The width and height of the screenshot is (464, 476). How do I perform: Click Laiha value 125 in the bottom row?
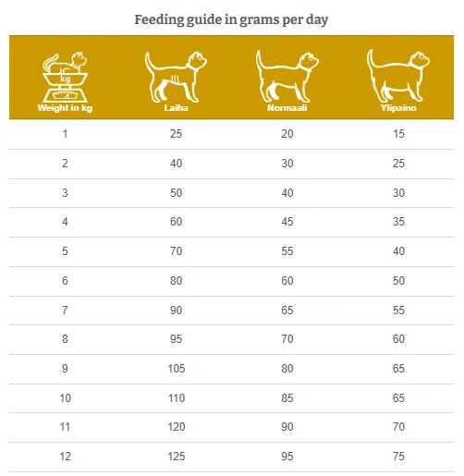tap(177, 457)
